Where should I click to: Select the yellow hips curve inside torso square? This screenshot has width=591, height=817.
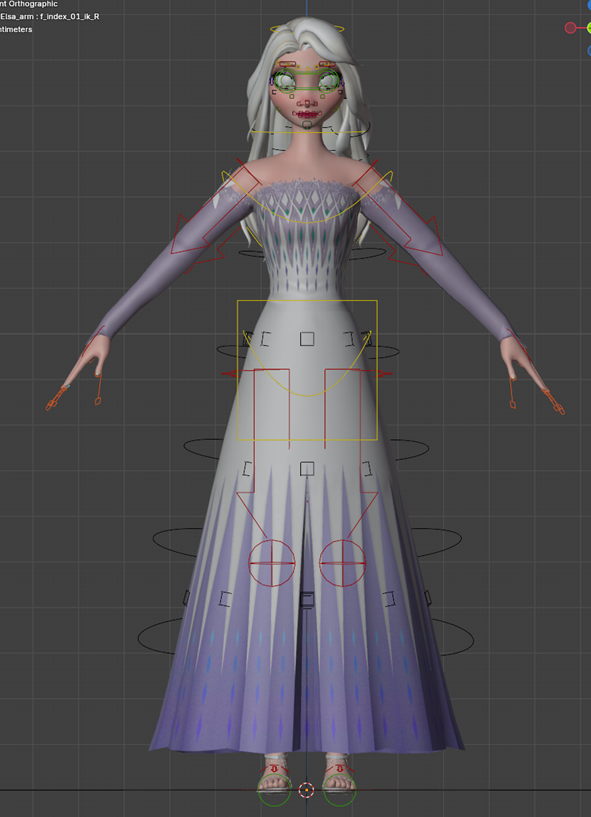pyautogui.click(x=307, y=363)
